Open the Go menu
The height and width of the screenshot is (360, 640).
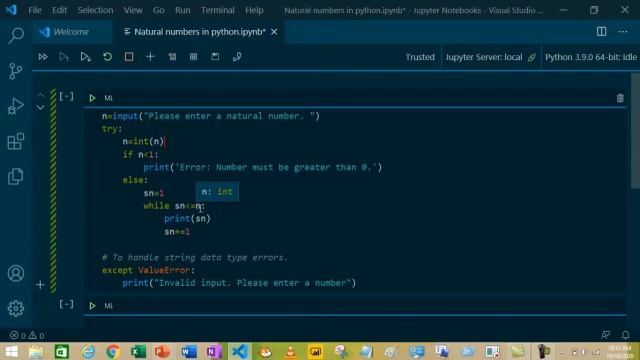158,10
